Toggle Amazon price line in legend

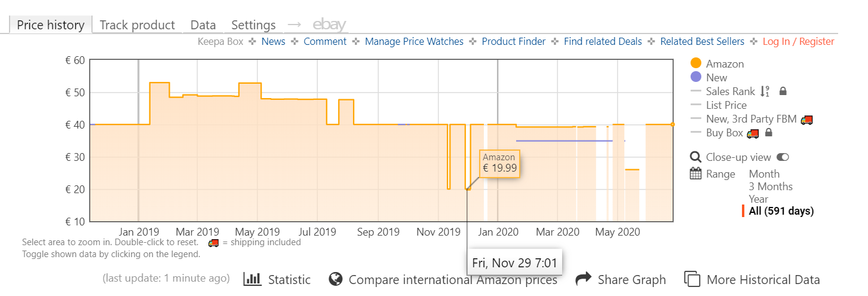tap(725, 64)
